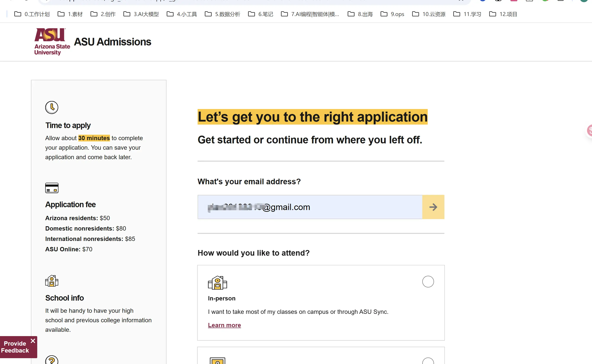Click the Domestic nonresidents: $80 fee line

pos(85,228)
